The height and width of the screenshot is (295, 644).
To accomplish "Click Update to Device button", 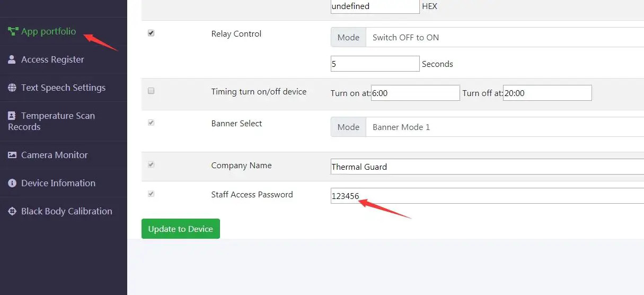I will [x=181, y=229].
